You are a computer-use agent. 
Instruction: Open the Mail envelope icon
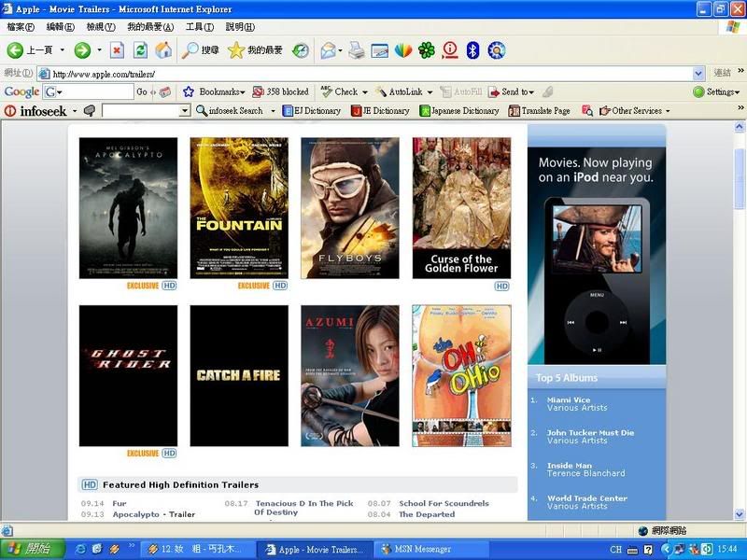[x=328, y=50]
